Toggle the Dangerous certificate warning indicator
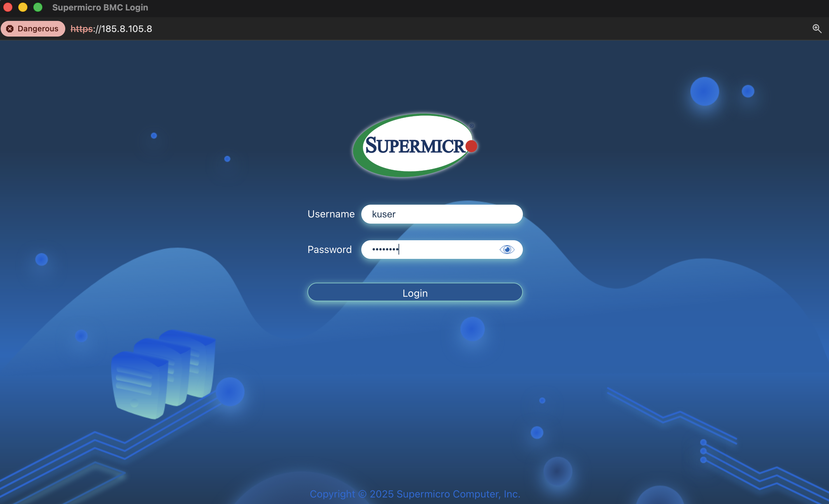This screenshot has height=504, width=829. [33, 29]
